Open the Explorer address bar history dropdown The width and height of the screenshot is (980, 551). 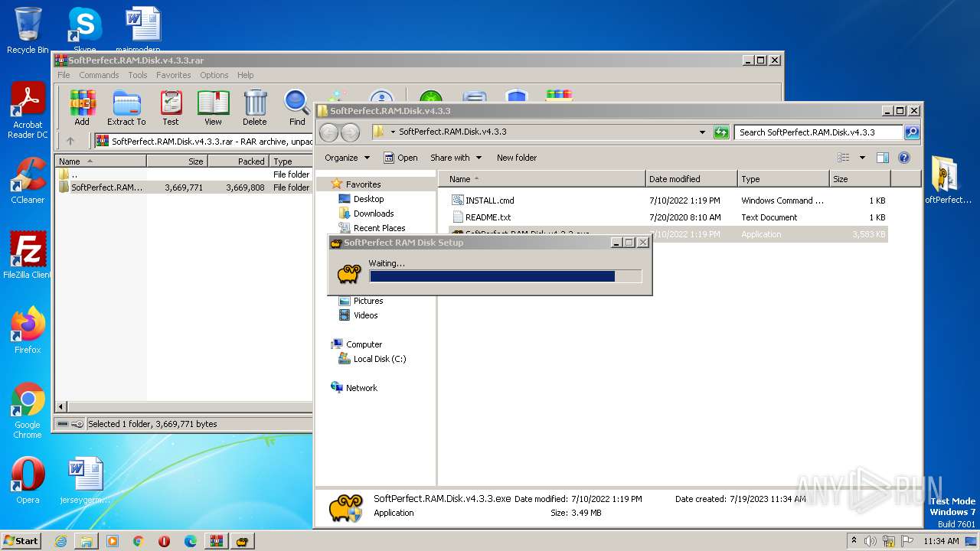click(702, 132)
